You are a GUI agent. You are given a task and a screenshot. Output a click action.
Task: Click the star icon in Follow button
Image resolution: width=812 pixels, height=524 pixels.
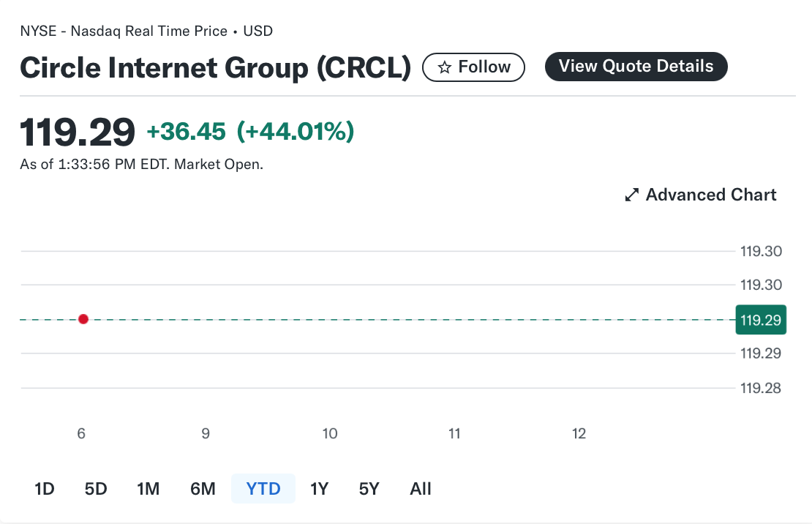coord(444,67)
